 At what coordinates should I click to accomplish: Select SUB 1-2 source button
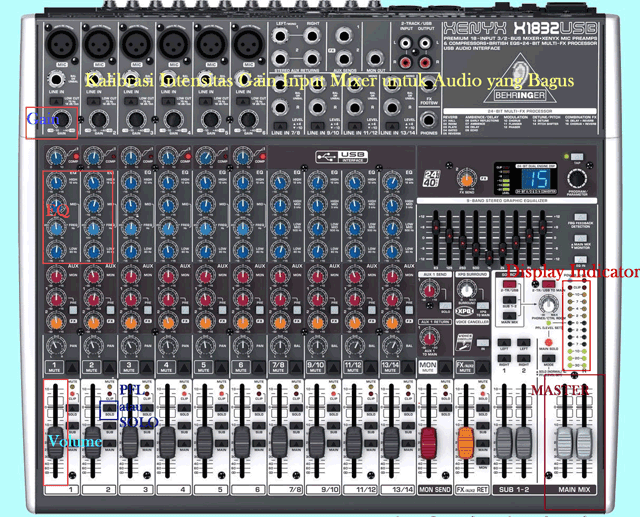click(509, 300)
